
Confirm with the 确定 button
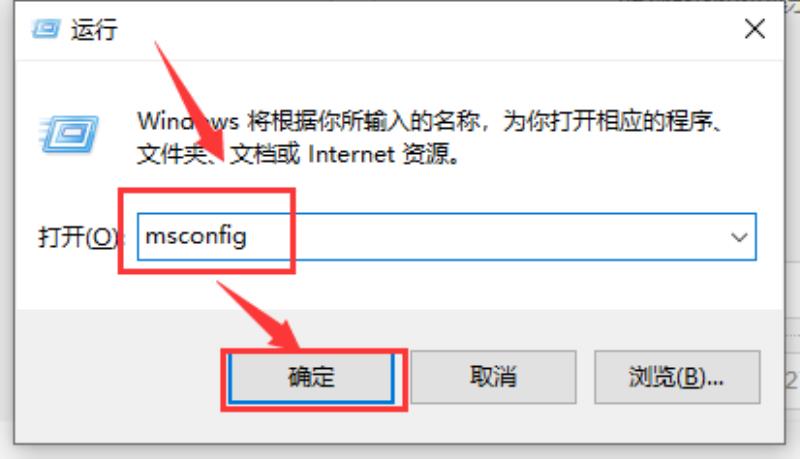click(311, 377)
